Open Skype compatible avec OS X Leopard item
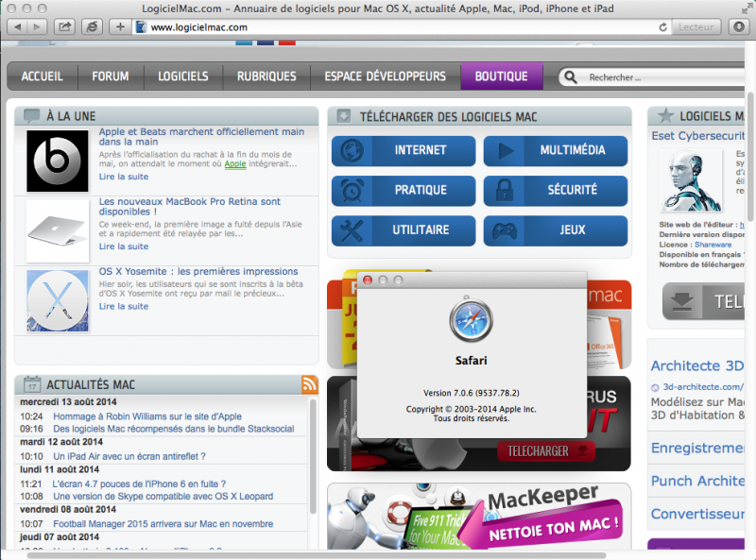The image size is (756, 560). [163, 497]
